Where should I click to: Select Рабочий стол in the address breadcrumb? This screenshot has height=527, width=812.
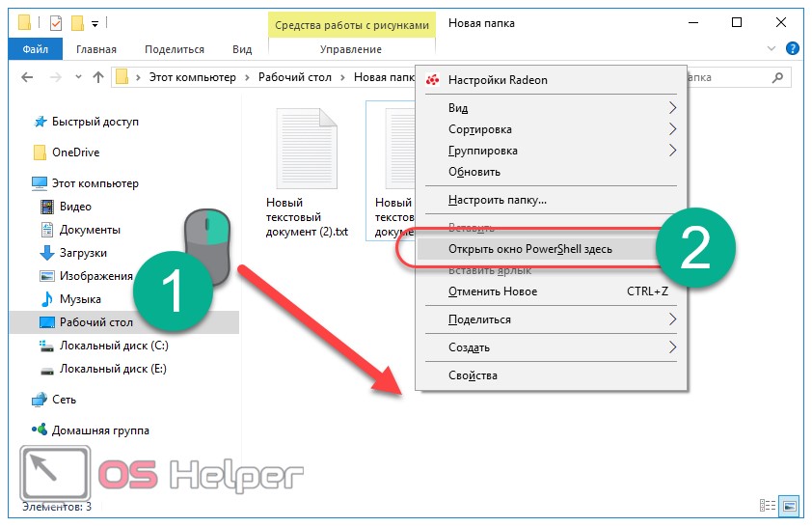(295, 77)
